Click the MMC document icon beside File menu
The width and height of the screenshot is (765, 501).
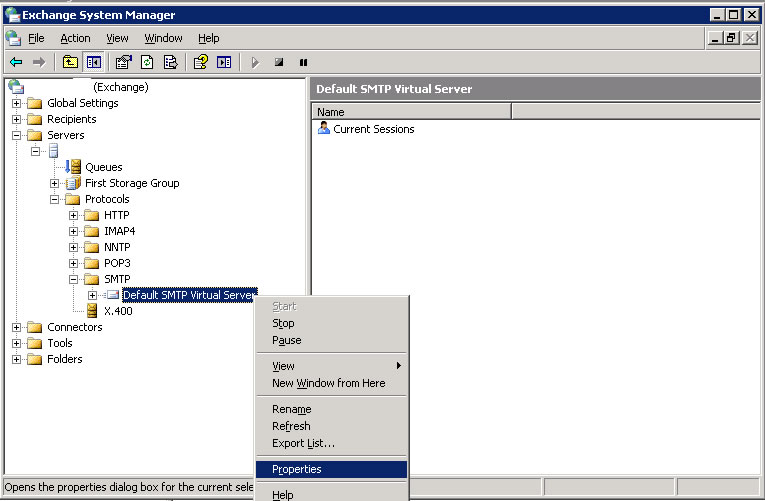pyautogui.click(x=13, y=38)
